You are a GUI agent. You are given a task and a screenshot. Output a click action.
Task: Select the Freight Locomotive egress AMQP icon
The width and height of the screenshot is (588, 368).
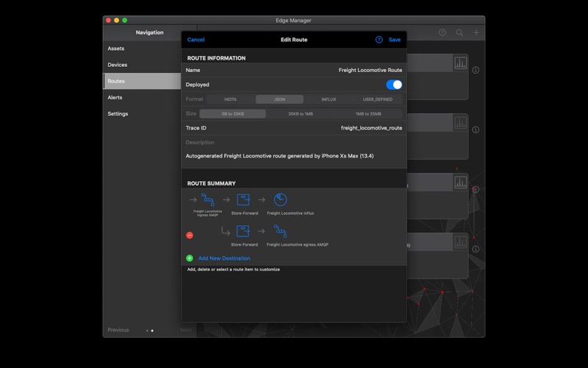tap(280, 231)
